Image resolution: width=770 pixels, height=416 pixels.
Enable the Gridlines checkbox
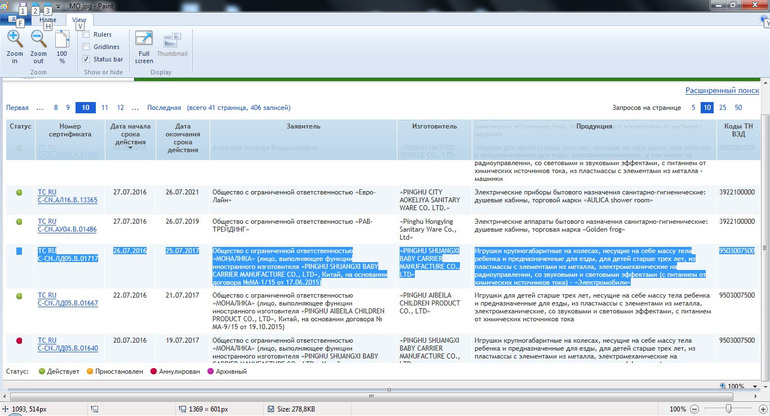pyautogui.click(x=87, y=47)
